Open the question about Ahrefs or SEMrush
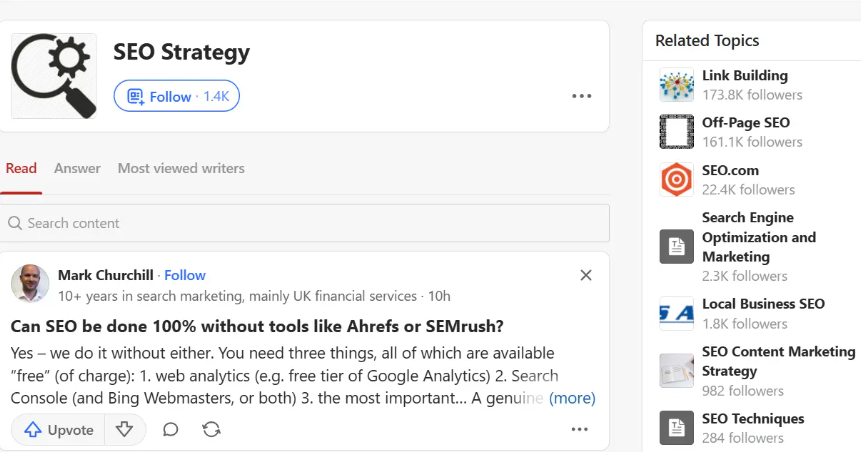 257,326
